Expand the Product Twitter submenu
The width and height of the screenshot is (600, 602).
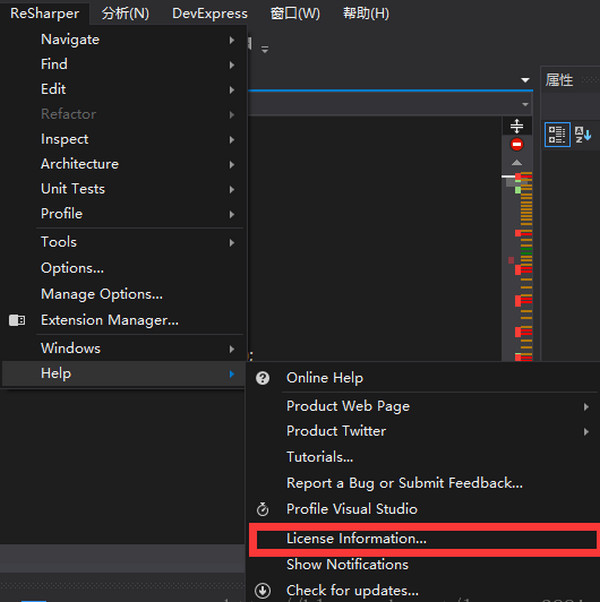click(586, 432)
